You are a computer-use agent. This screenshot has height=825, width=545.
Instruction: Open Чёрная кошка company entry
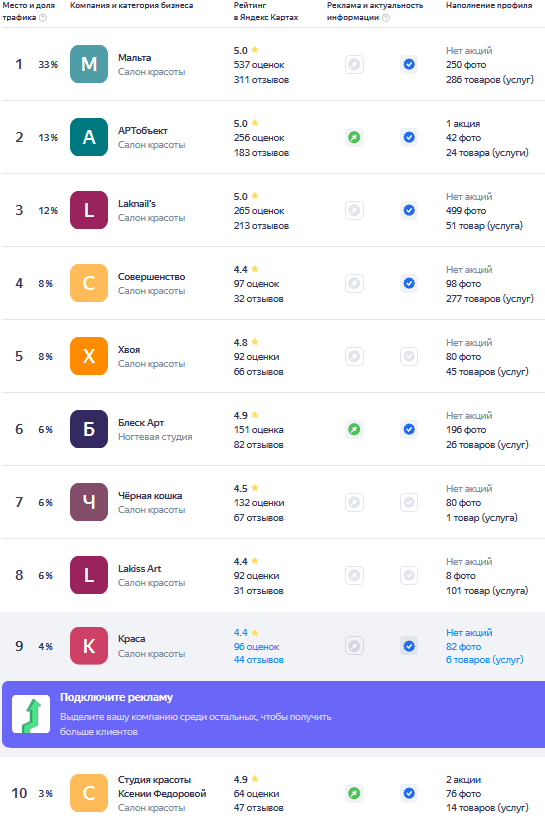(x=150, y=496)
